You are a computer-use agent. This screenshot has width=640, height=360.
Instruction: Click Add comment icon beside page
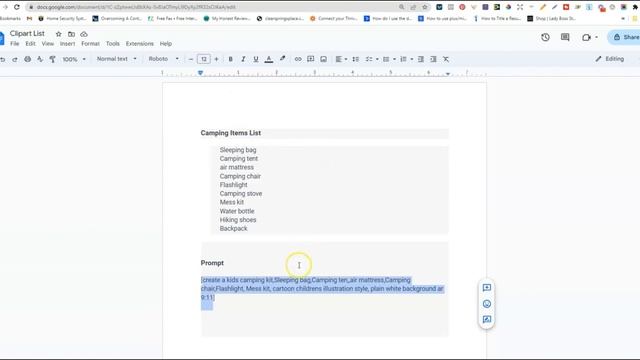point(487,288)
